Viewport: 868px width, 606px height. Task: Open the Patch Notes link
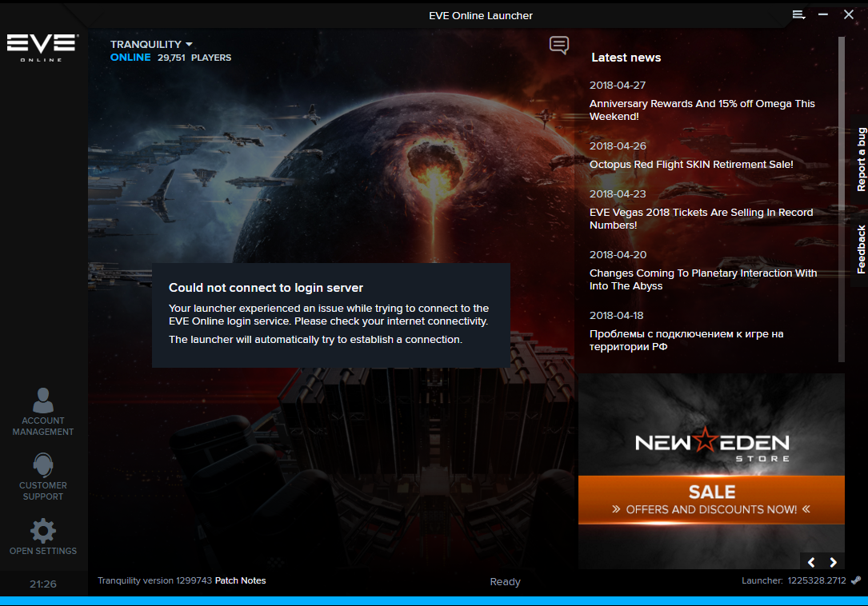240,580
